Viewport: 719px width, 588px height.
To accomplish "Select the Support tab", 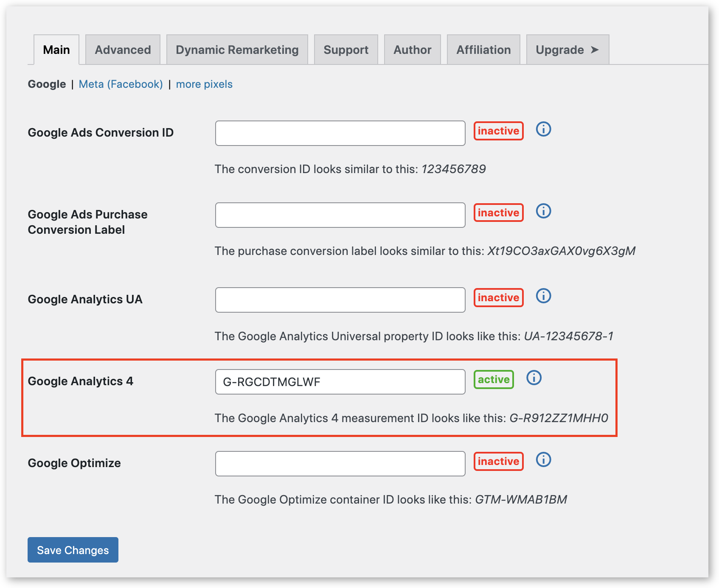I will [x=346, y=50].
